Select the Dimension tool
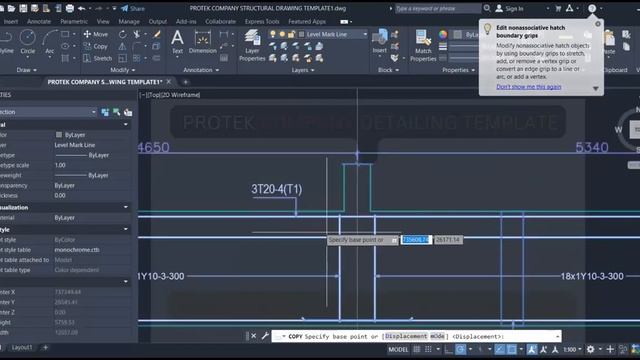This screenshot has height=360, width=640. point(202,43)
